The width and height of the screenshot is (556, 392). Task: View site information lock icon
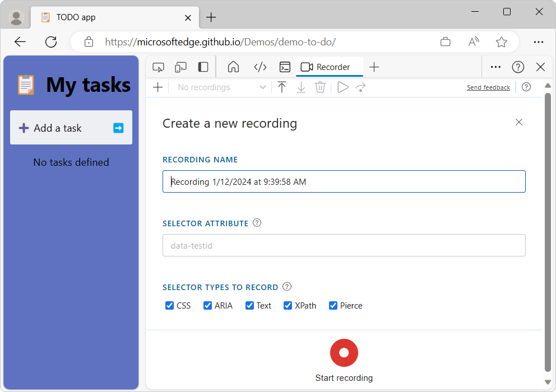(x=89, y=42)
